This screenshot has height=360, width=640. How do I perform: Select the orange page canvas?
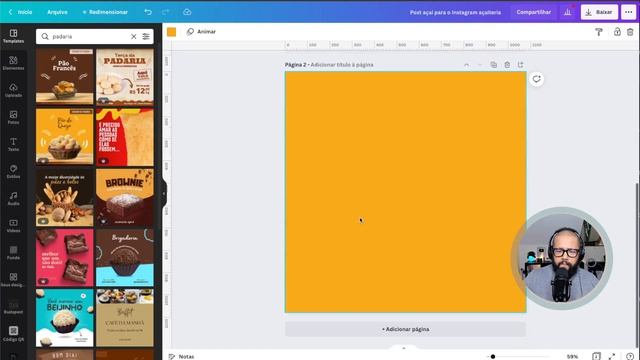tap(405, 192)
